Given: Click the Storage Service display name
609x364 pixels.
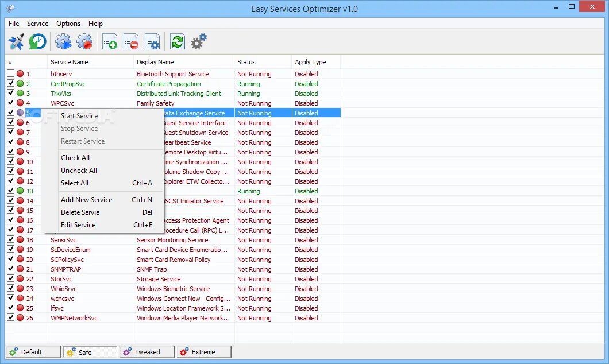Looking at the screenshot, I should coord(159,278).
